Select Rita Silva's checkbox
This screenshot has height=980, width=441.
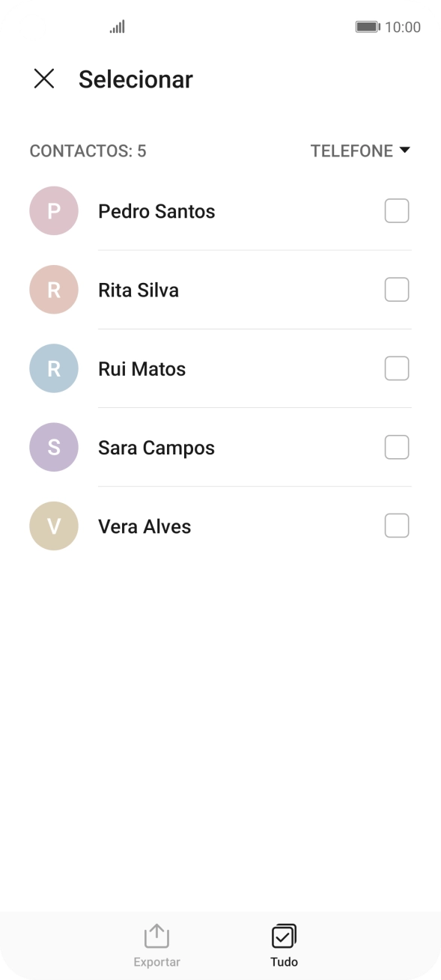(x=397, y=290)
